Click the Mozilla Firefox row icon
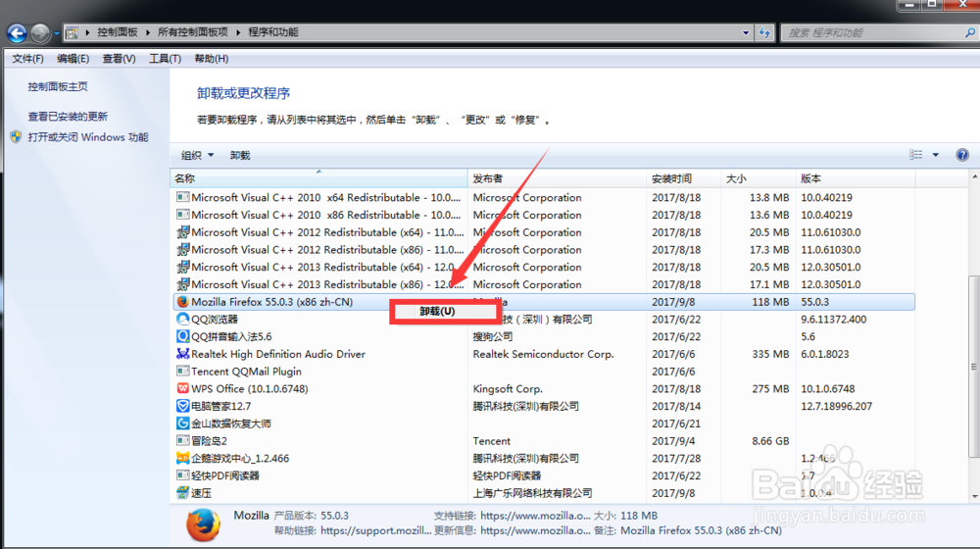The height and width of the screenshot is (549, 980). 182,301
